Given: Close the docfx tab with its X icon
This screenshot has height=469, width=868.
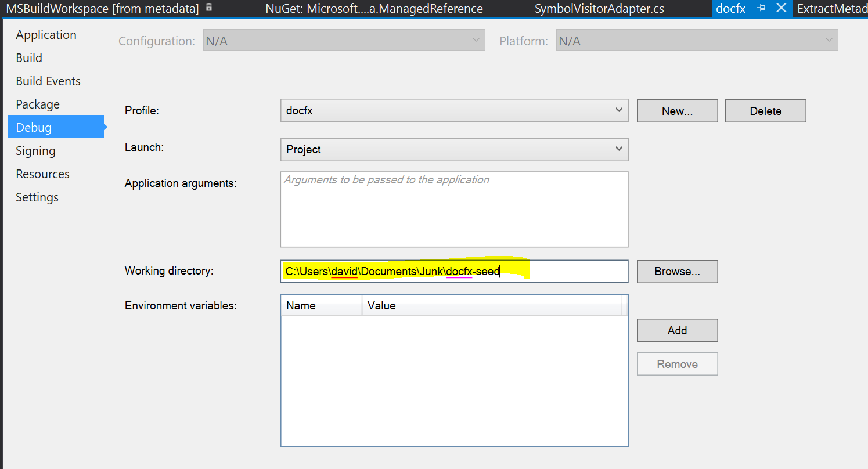Looking at the screenshot, I should tap(781, 8).
